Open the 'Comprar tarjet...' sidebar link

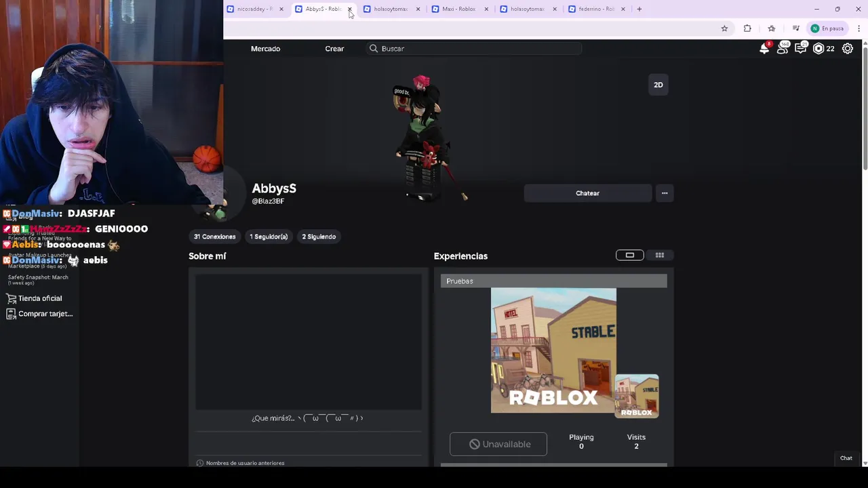(x=45, y=314)
